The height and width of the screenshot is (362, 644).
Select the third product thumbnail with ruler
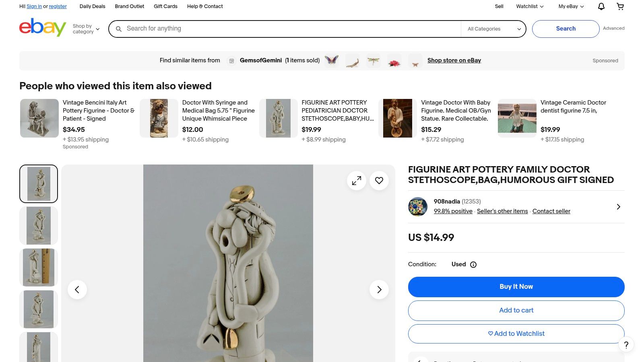point(38,267)
